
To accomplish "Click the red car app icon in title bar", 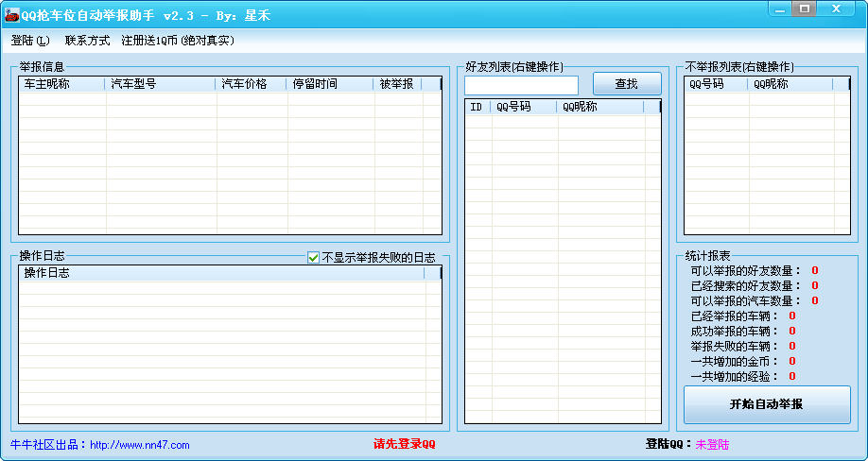I will tap(11, 15).
